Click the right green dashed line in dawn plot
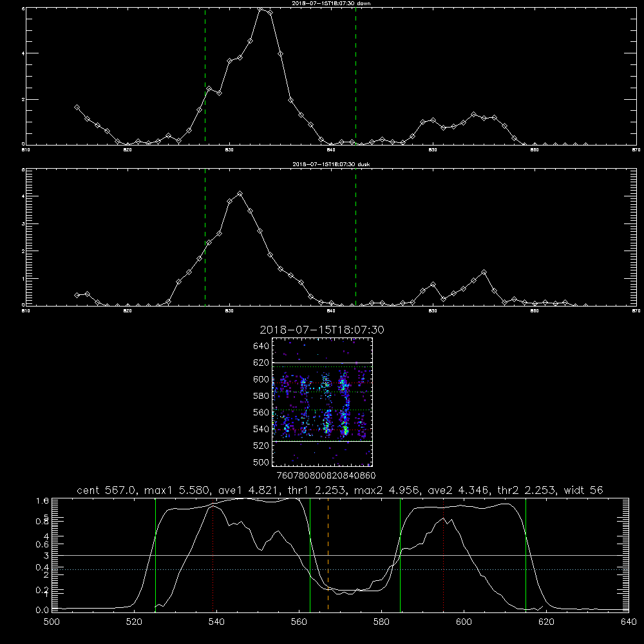644x644 pixels. click(x=355, y=76)
